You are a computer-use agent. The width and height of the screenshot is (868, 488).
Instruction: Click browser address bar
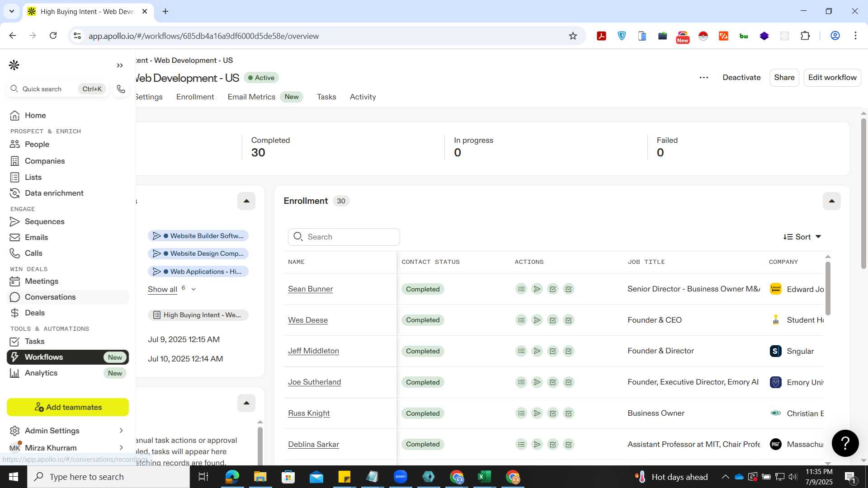[325, 36]
